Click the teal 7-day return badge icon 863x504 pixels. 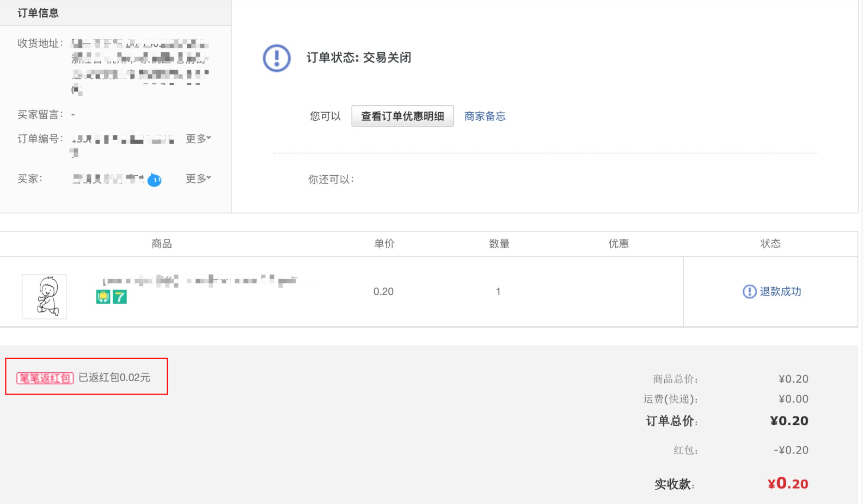120,297
